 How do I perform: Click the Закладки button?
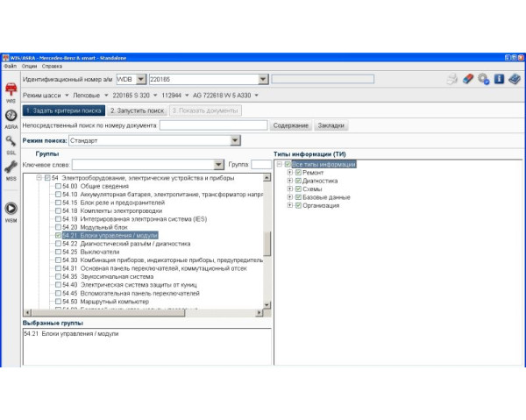[x=331, y=125]
